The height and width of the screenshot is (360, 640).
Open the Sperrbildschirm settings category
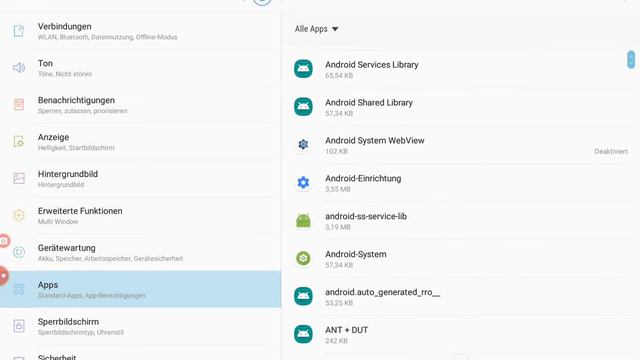tap(140, 326)
